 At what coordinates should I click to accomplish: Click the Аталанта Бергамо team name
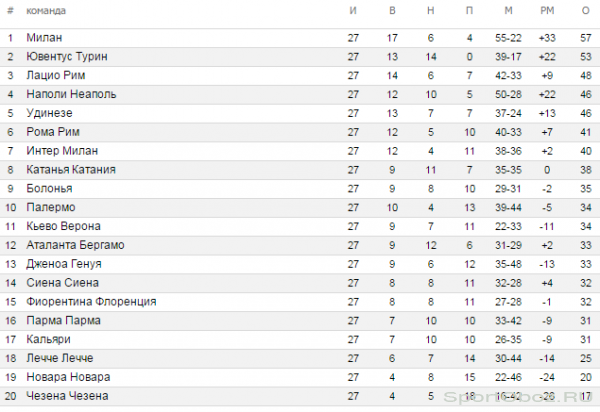[75, 245]
